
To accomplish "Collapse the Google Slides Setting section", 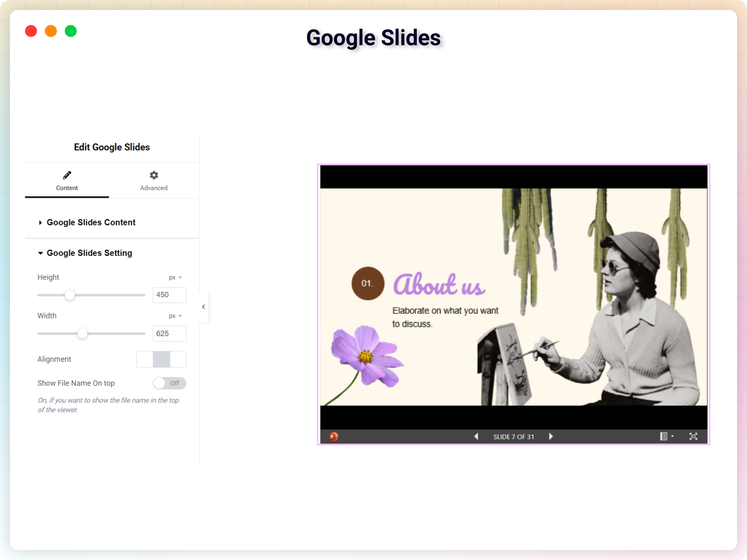I will [89, 253].
